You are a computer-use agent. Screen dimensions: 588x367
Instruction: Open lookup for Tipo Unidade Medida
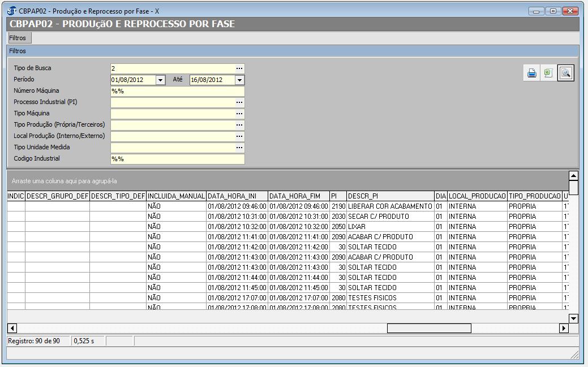239,148
